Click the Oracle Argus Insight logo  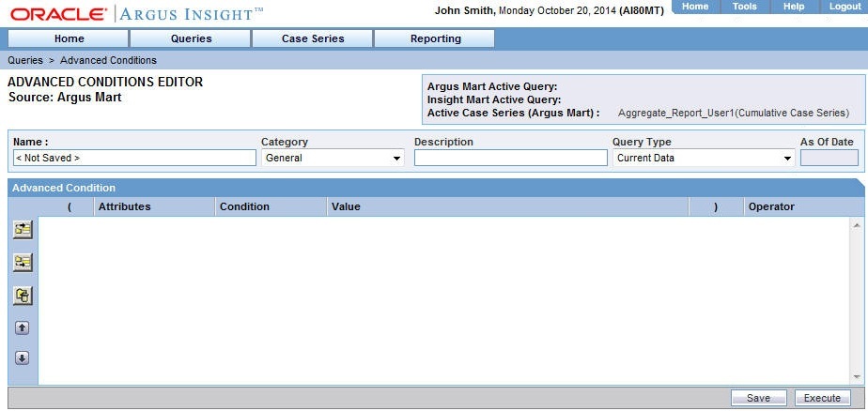click(x=137, y=14)
